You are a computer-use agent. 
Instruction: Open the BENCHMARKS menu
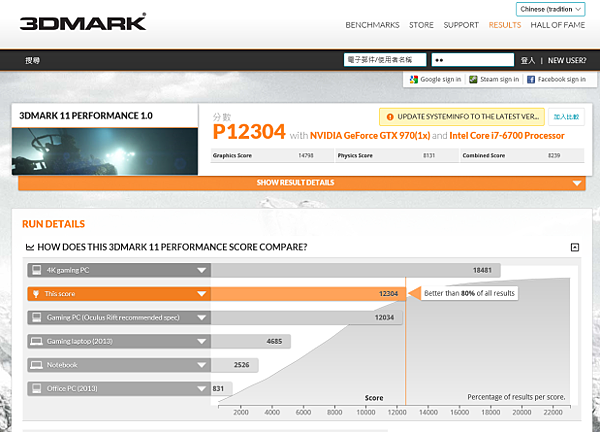[x=372, y=25]
